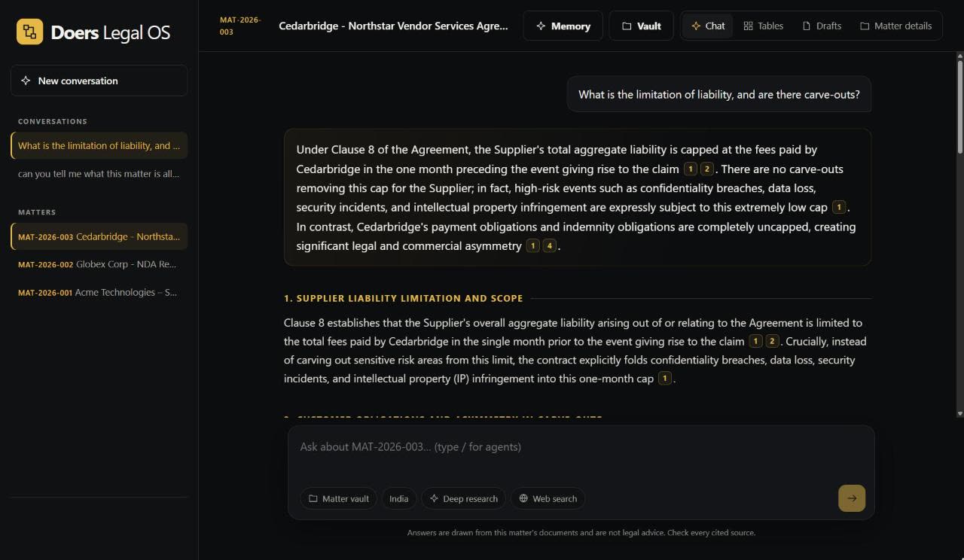
Task: Switch to the Drafts tab
Action: coord(822,26)
